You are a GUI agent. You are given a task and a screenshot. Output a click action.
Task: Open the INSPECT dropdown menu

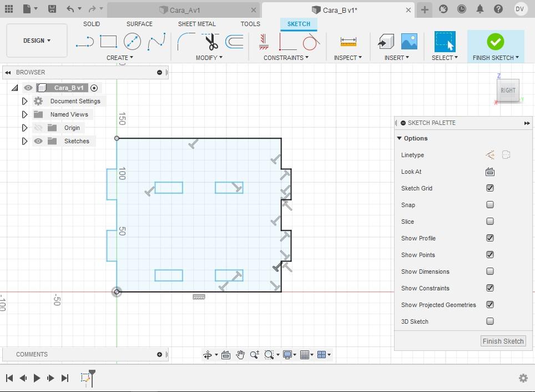point(348,58)
